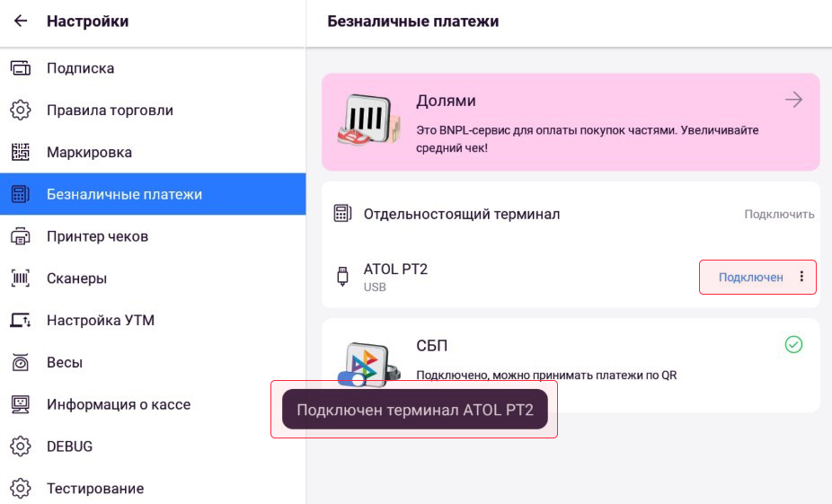Open the three-dot menu for ATOL PT2
This screenshot has width=832, height=504.
coord(801,277)
